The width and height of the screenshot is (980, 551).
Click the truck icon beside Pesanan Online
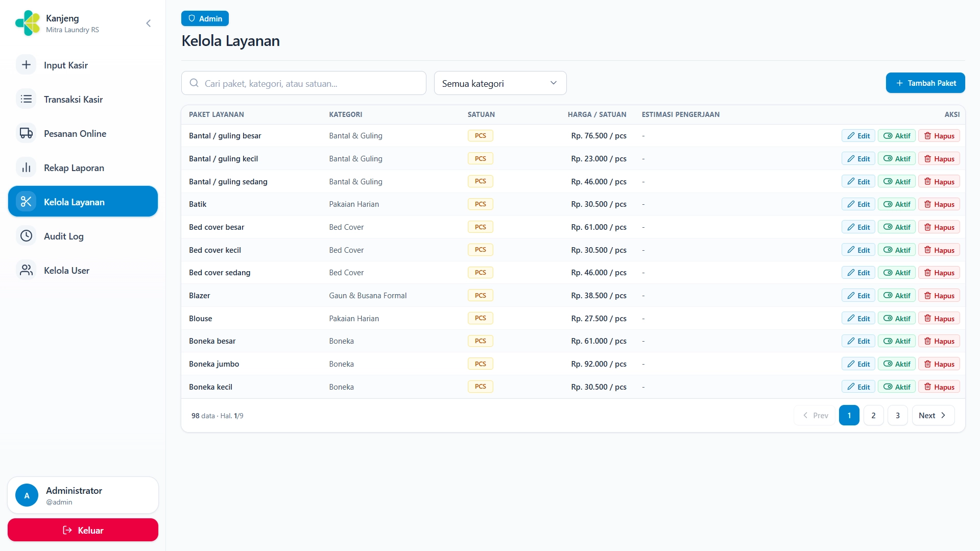point(26,133)
